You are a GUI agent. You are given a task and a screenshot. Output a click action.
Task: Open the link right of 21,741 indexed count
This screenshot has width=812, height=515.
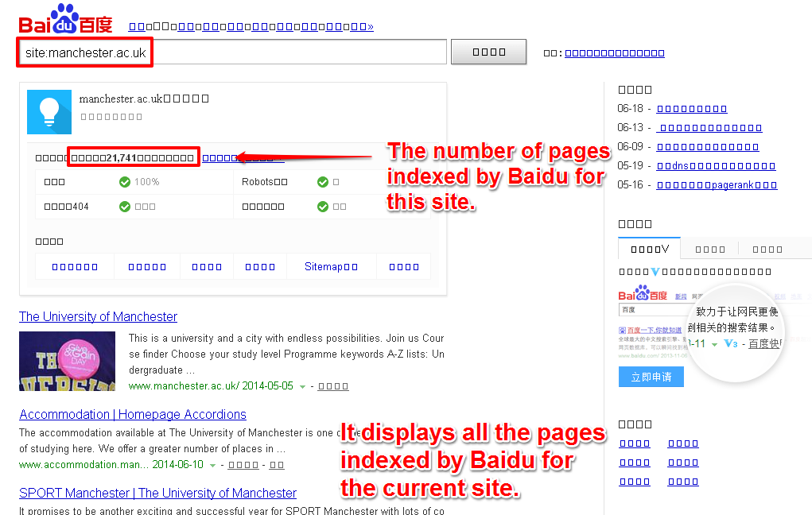coord(243,158)
